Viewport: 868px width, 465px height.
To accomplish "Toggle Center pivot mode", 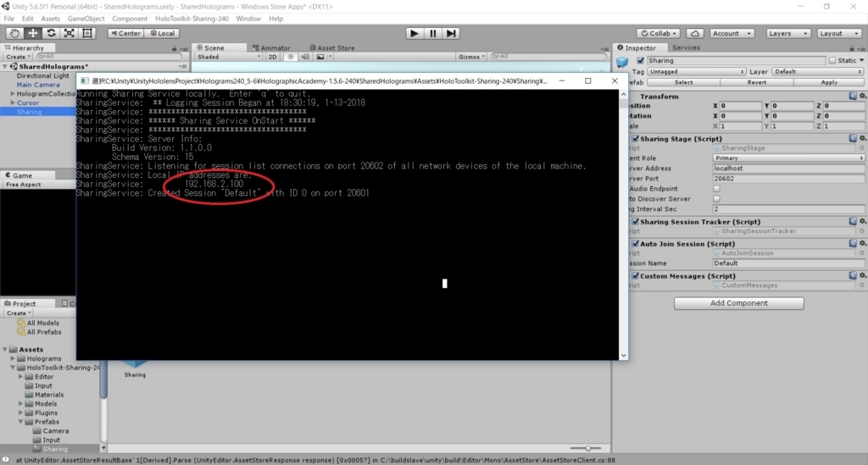I will point(125,33).
